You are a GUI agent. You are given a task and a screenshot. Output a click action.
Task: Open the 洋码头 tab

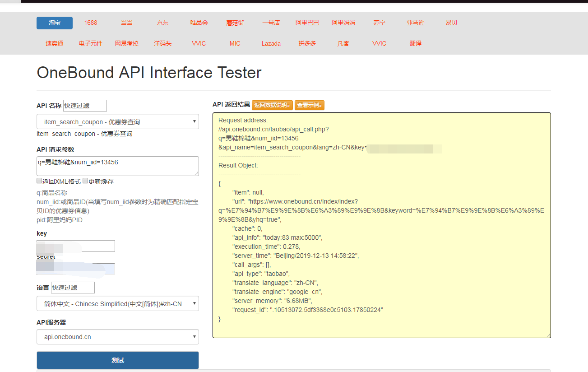click(163, 43)
